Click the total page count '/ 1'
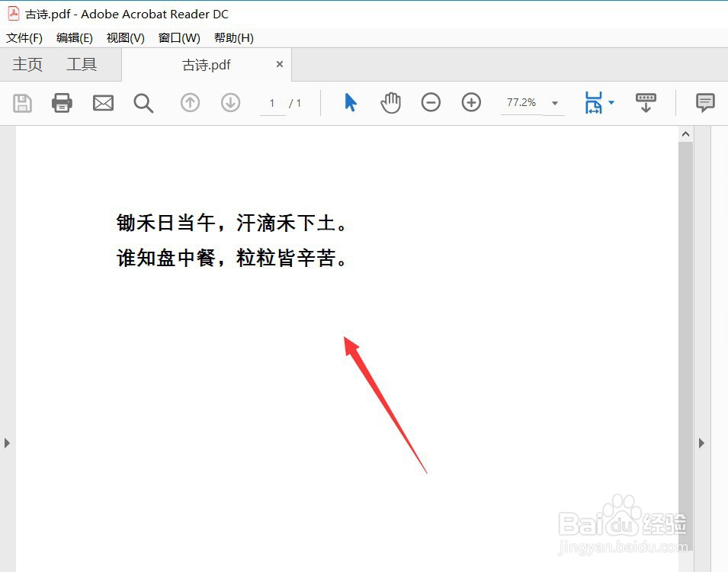This screenshot has height=572, width=728. pyautogui.click(x=295, y=103)
